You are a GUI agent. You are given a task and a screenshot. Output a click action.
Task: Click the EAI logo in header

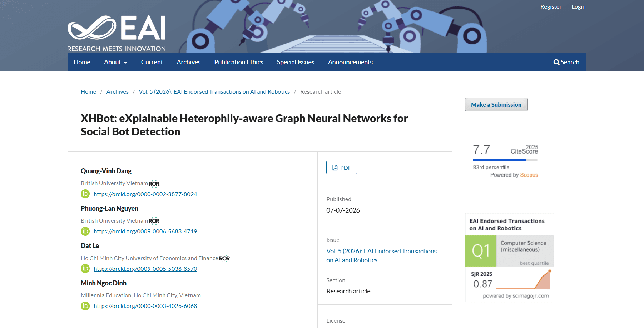(x=117, y=34)
